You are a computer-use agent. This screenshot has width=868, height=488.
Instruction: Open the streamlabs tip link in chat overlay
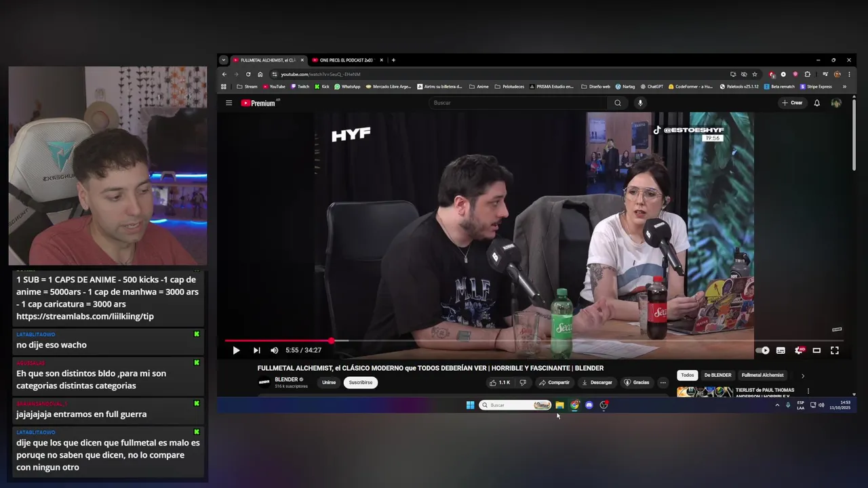point(85,317)
